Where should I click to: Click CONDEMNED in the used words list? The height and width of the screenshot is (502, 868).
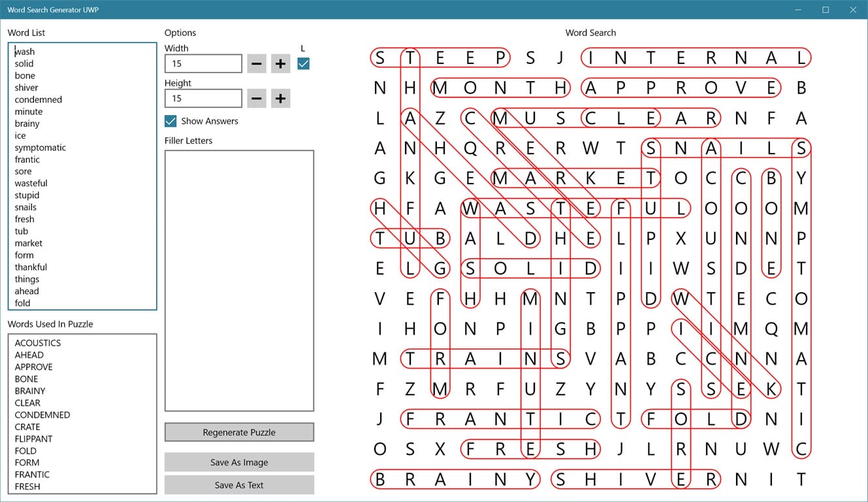(42, 414)
